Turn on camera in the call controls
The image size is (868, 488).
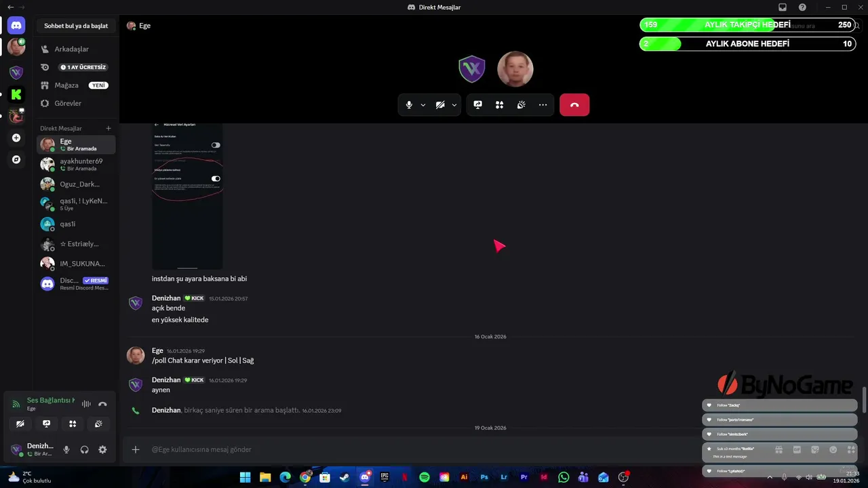440,105
